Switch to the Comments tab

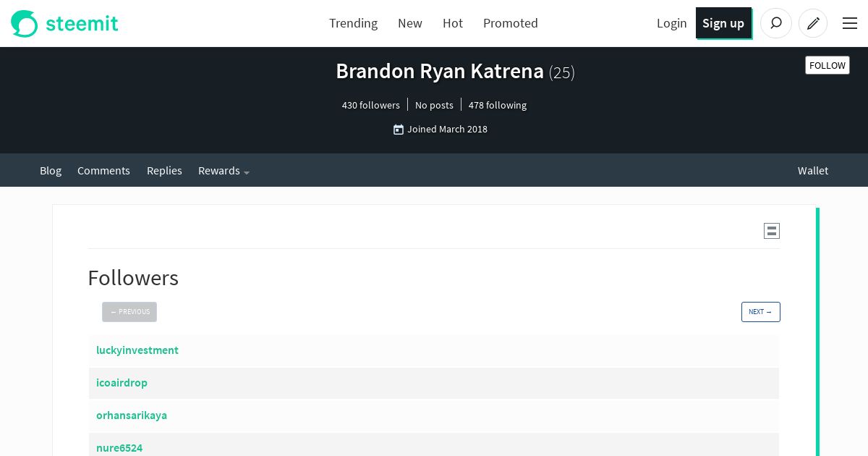103,171
